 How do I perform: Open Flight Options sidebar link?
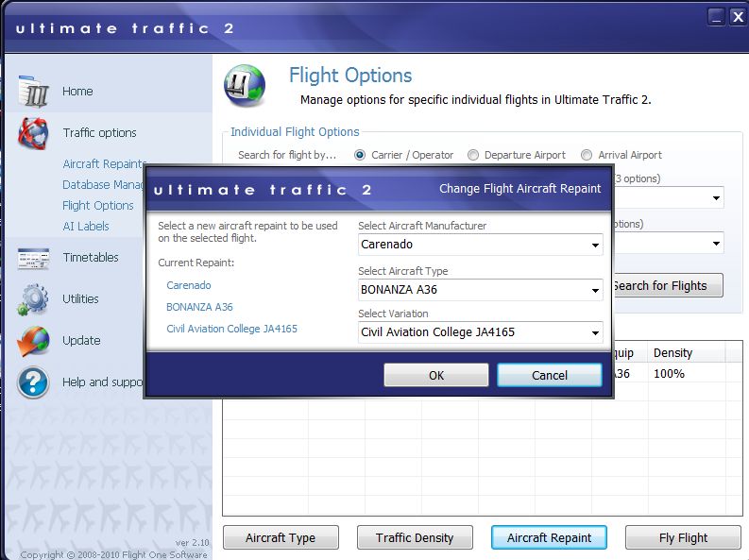coord(98,205)
